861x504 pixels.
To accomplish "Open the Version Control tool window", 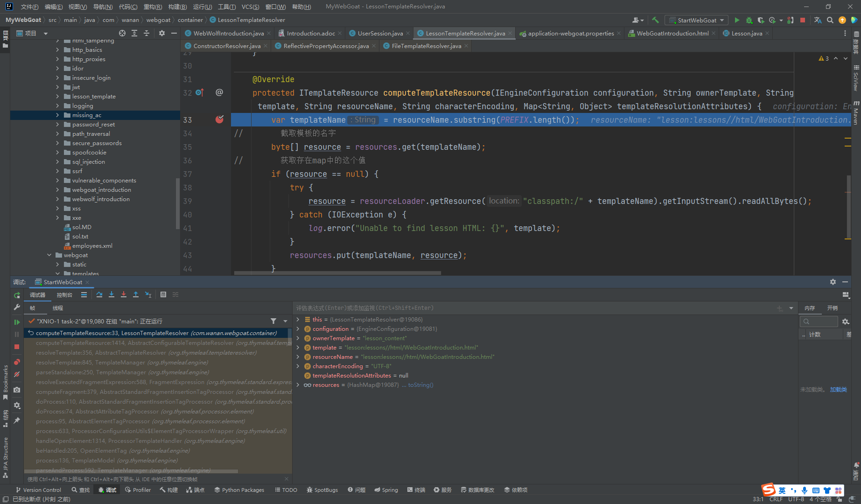I will [x=38, y=490].
